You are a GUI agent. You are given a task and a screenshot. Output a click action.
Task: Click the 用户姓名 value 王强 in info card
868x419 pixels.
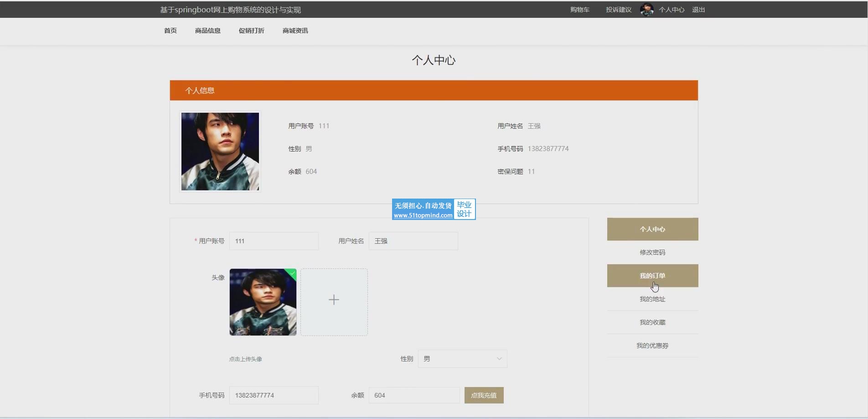click(x=534, y=126)
